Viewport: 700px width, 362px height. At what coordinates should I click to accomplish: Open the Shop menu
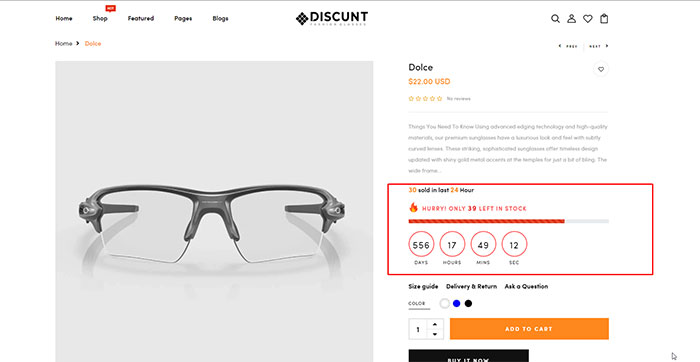tap(100, 18)
